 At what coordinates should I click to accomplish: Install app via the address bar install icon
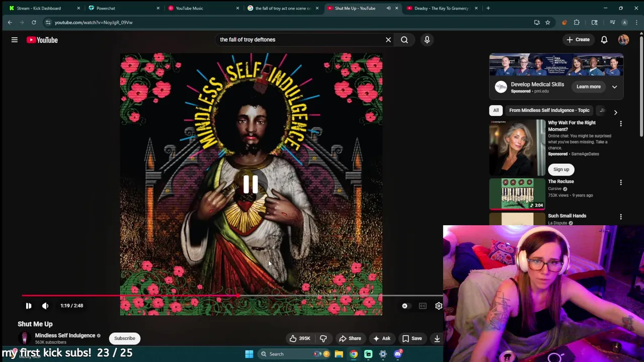point(537,22)
